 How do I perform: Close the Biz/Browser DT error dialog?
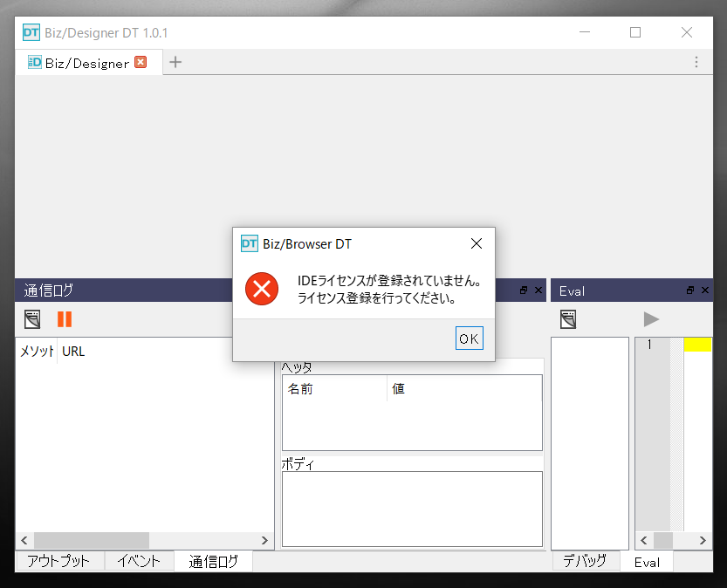[477, 243]
